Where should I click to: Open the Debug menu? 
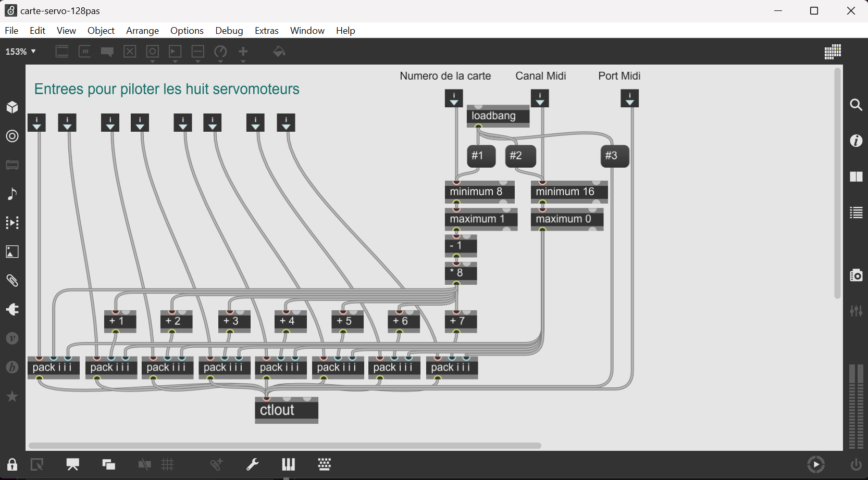(229, 31)
